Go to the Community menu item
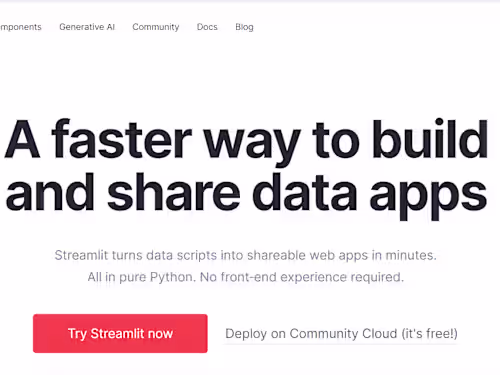500x375 pixels. point(156,27)
